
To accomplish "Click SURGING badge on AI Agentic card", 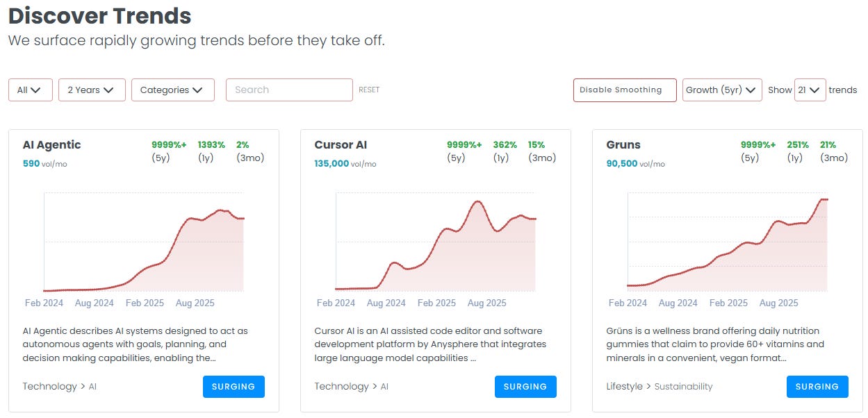I will click(234, 387).
